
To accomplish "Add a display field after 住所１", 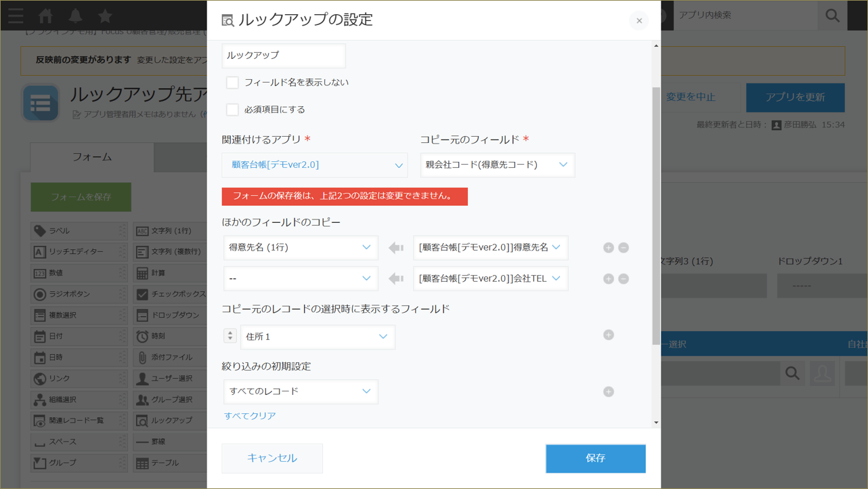I will pos(608,335).
